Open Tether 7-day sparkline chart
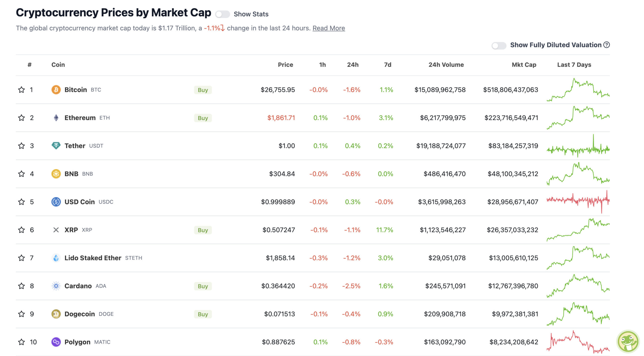This screenshot has width=644, height=356. pos(578,146)
